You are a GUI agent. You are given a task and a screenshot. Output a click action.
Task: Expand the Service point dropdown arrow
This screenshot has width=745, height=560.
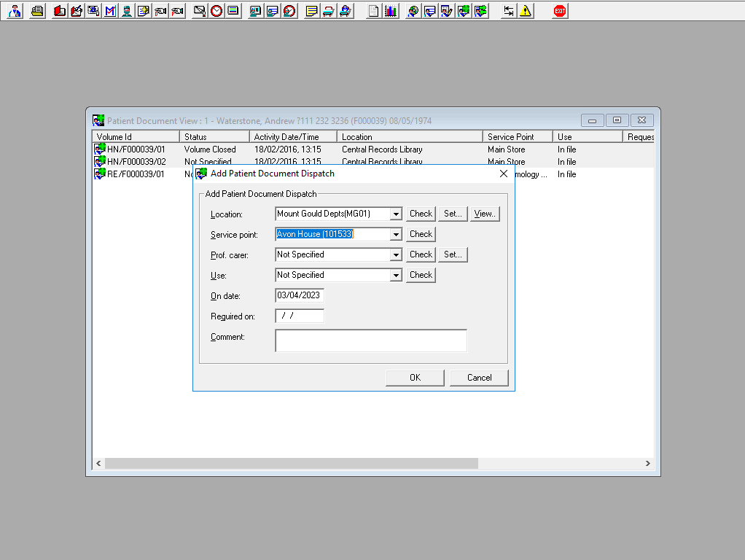coord(396,234)
